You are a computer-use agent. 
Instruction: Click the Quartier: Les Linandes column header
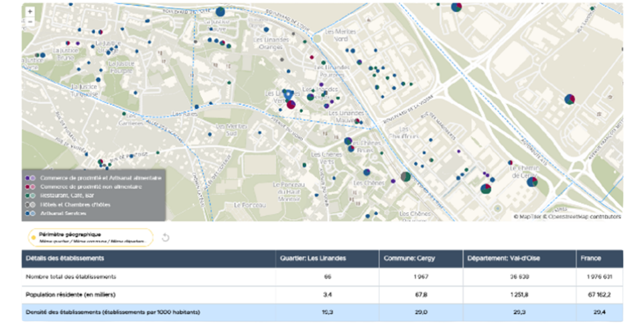click(x=327, y=259)
